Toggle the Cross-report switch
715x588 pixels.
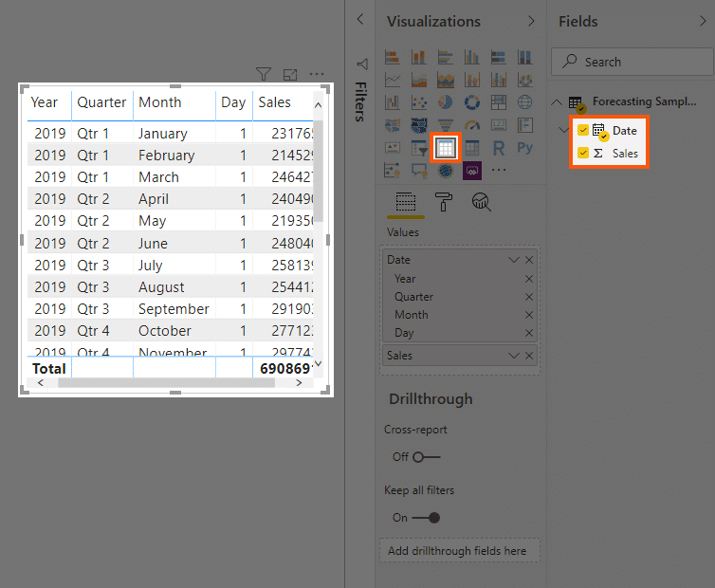click(x=426, y=456)
